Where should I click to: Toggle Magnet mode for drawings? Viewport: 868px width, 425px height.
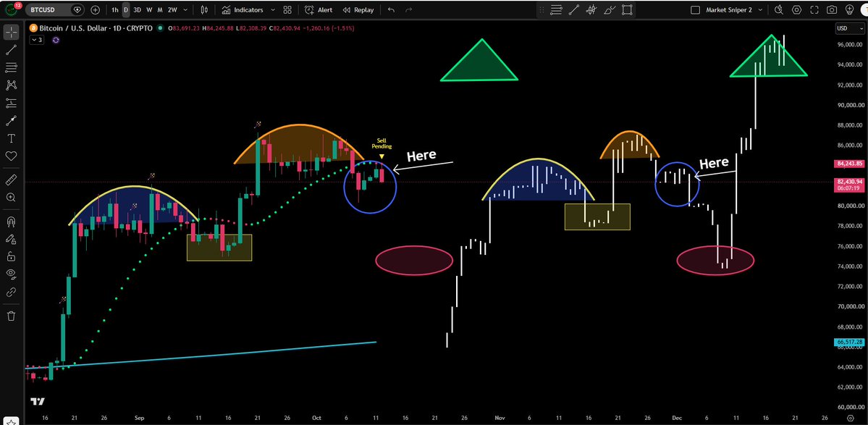(11, 222)
